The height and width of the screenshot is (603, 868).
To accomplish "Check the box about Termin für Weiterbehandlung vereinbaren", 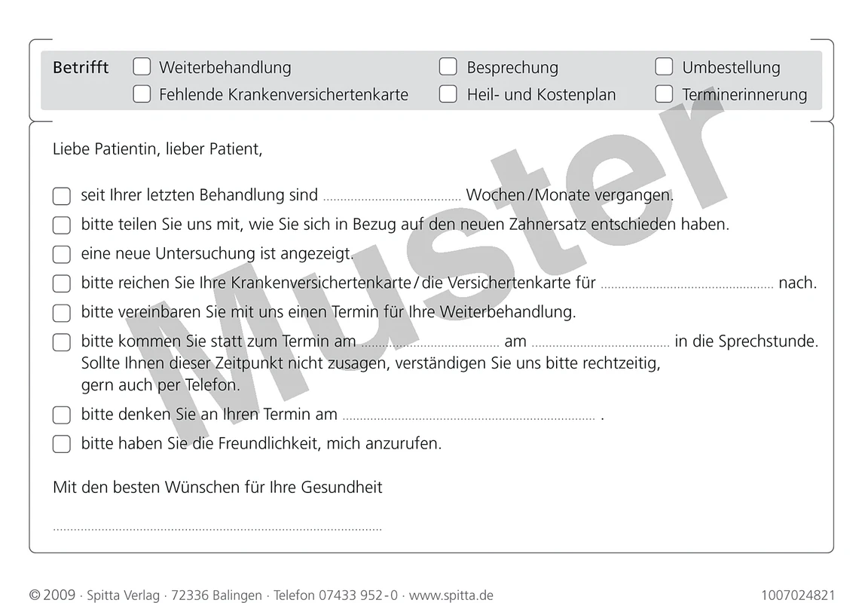I will 61,313.
